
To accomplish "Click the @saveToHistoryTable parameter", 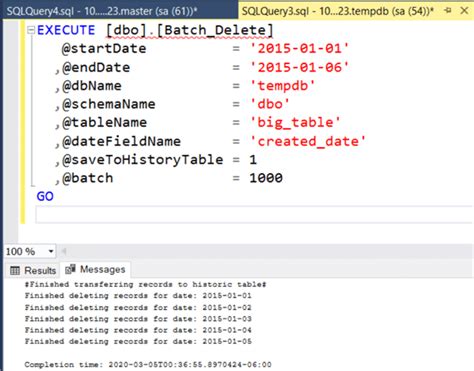I will tap(142, 160).
